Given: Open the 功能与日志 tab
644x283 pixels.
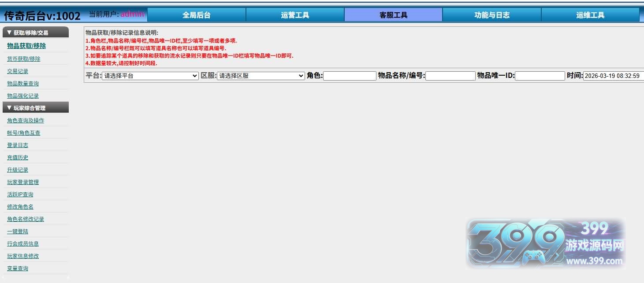Looking at the screenshot, I should (492, 15).
